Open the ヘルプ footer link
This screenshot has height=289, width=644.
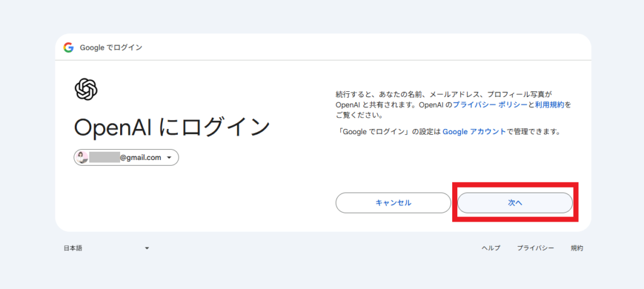click(491, 248)
